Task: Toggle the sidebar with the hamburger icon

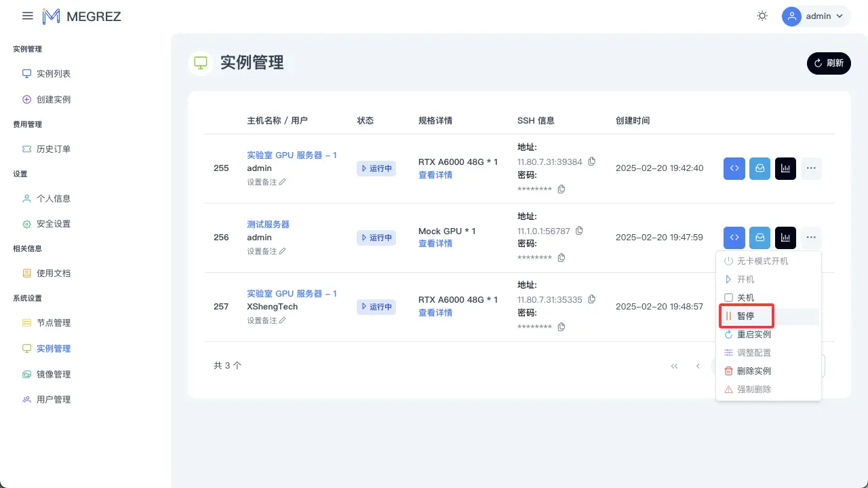Action: (x=27, y=16)
